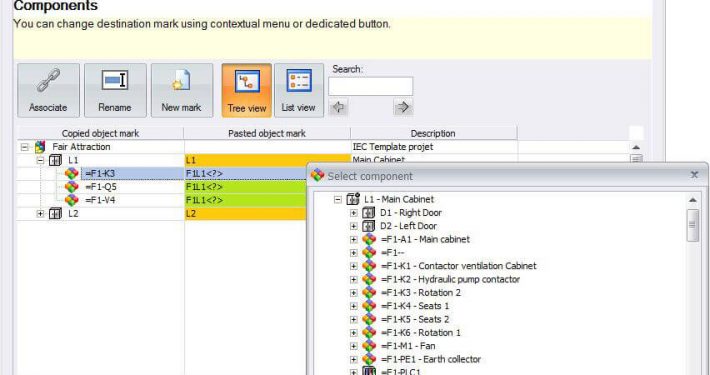Image resolution: width=710 pixels, height=375 pixels.
Task: Click Select component dialog scrollbar thumb
Action: click(x=692, y=225)
